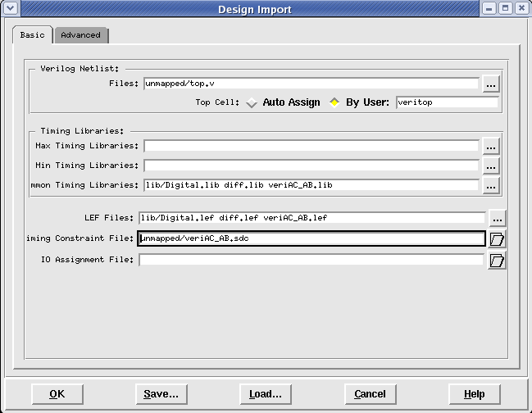
Task: Click the Verilog Files input field
Action: pyautogui.click(x=311, y=84)
